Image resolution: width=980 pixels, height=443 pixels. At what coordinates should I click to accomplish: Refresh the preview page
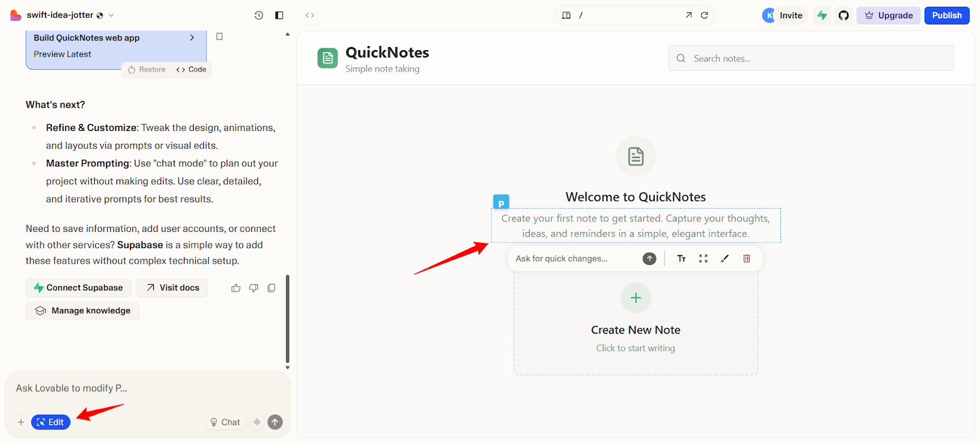(x=704, y=15)
